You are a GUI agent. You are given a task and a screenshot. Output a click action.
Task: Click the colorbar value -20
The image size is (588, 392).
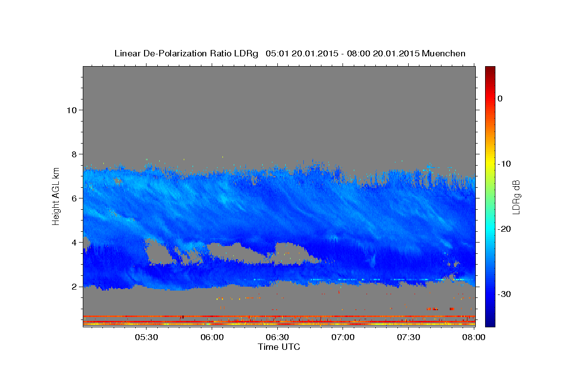click(x=504, y=229)
